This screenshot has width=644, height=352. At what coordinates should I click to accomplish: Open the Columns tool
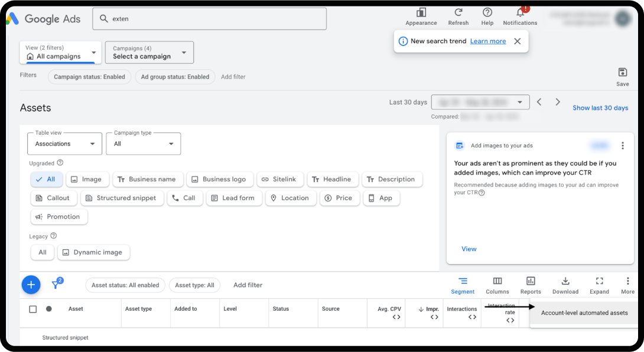point(497,285)
